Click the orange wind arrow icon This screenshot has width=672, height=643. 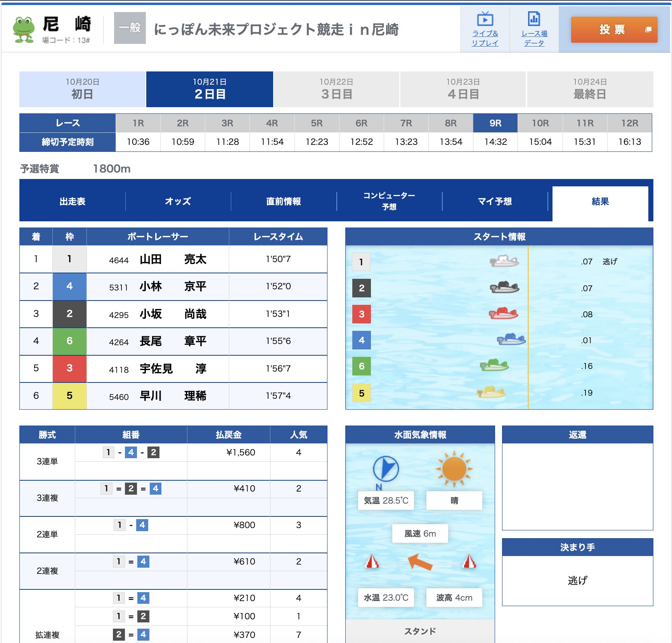(420, 562)
